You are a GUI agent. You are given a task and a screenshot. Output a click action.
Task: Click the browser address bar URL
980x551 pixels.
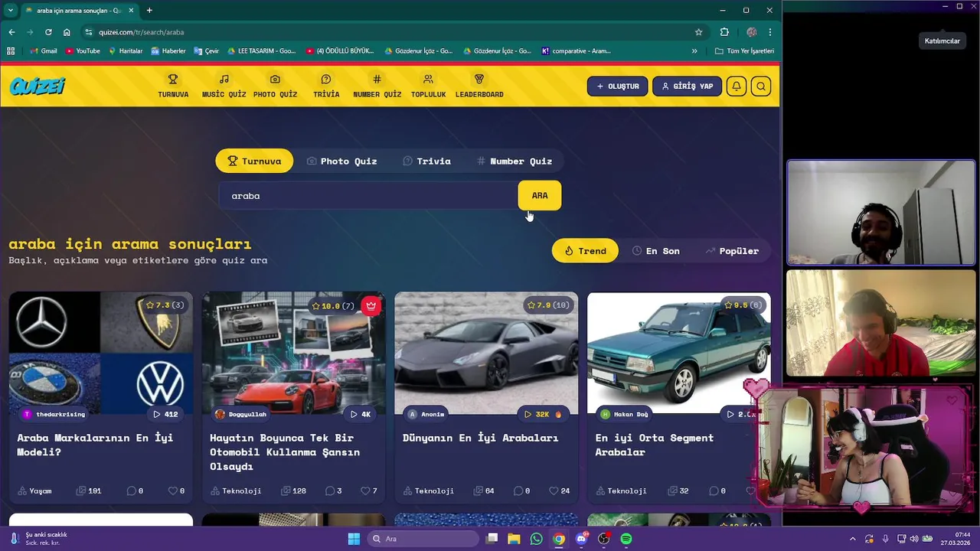(x=142, y=32)
